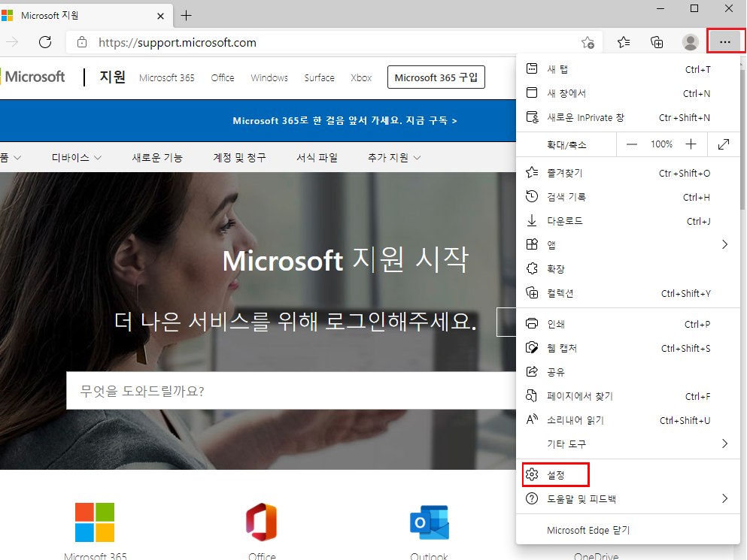Open 확장 from the menu
This screenshot has width=747, height=560.
pyautogui.click(x=628, y=269)
